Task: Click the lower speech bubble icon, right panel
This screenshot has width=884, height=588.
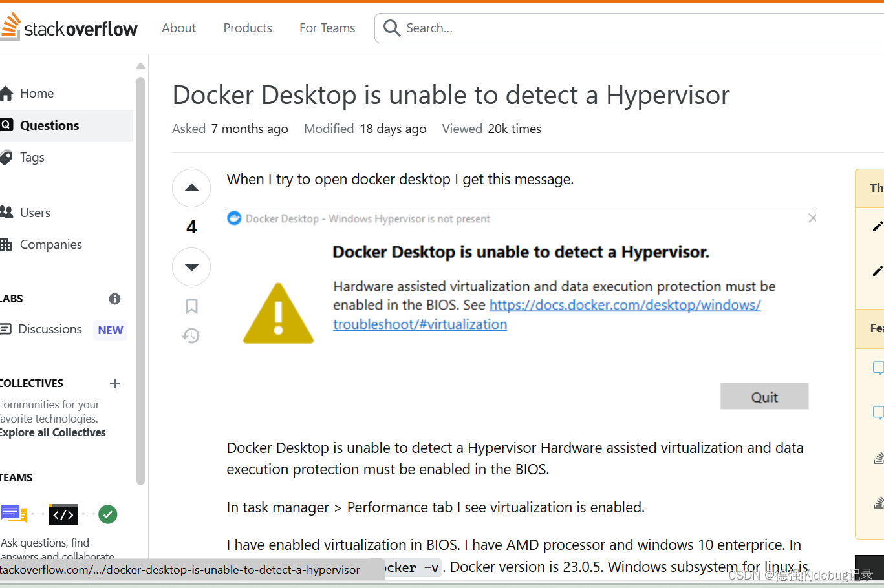Action: (878, 412)
